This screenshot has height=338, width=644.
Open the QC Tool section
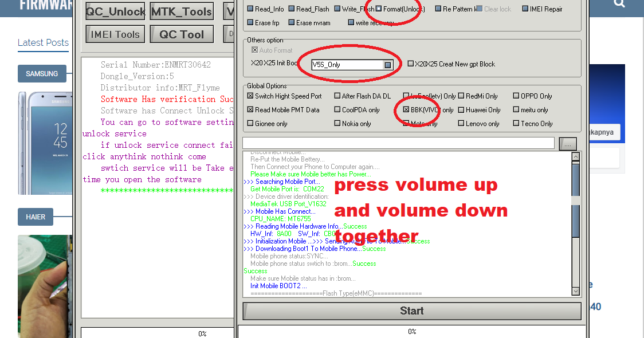pyautogui.click(x=182, y=34)
